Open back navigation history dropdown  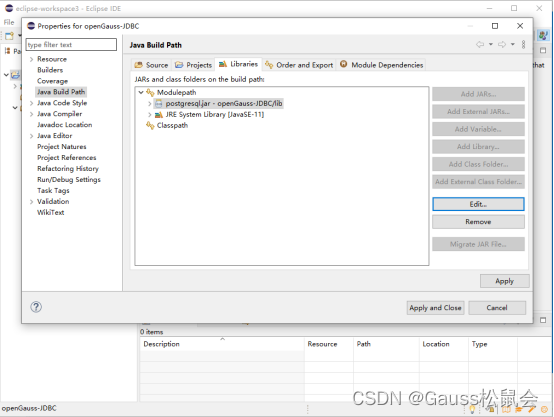pyautogui.click(x=491, y=45)
